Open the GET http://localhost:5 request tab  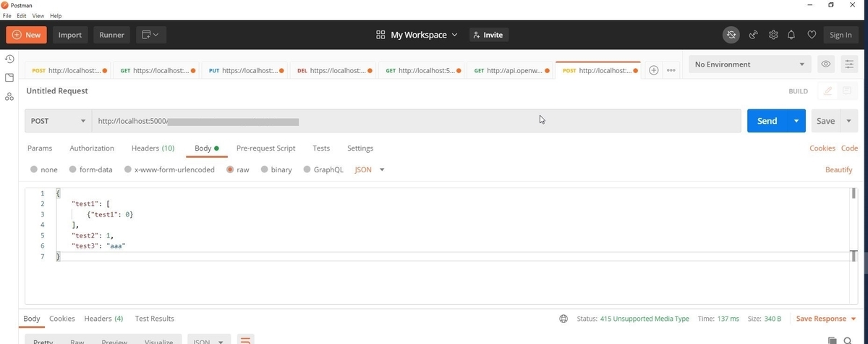(422, 71)
